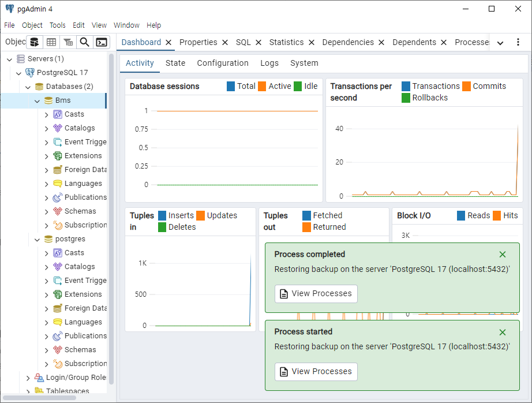Open the Help menu
Screen dimensions: 532x403
(x=153, y=25)
